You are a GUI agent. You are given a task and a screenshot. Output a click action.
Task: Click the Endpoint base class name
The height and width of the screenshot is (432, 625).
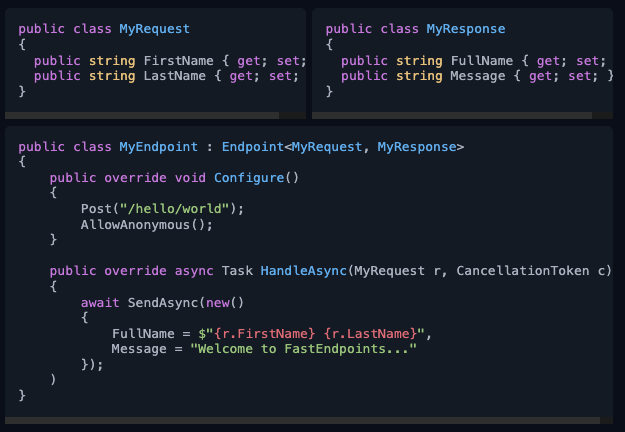[x=252, y=147]
